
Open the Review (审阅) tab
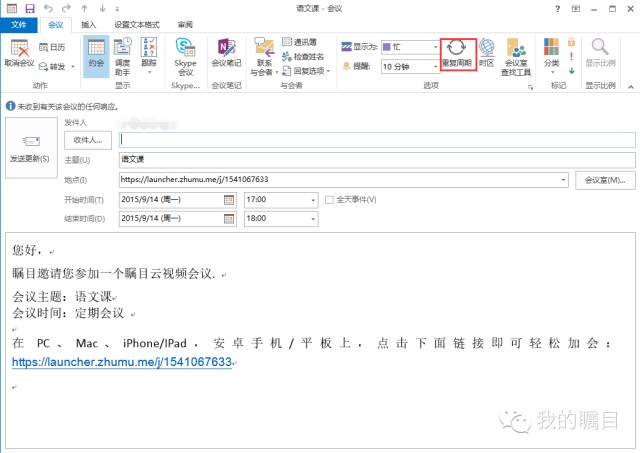point(185,25)
